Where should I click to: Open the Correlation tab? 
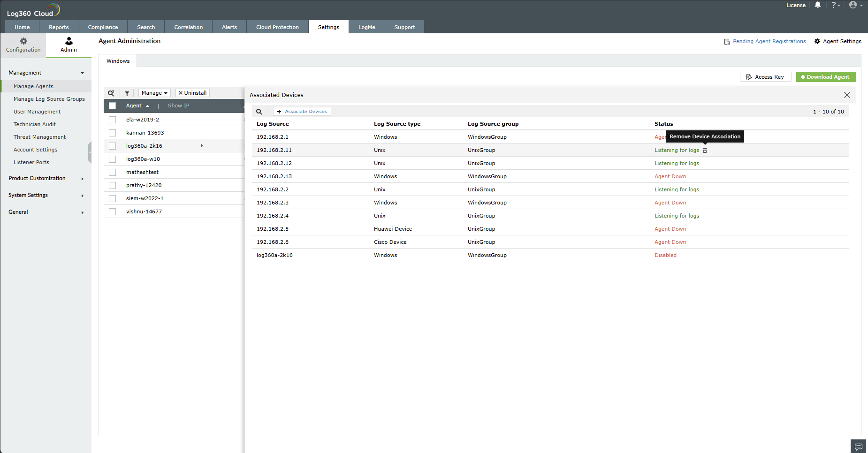(x=189, y=27)
